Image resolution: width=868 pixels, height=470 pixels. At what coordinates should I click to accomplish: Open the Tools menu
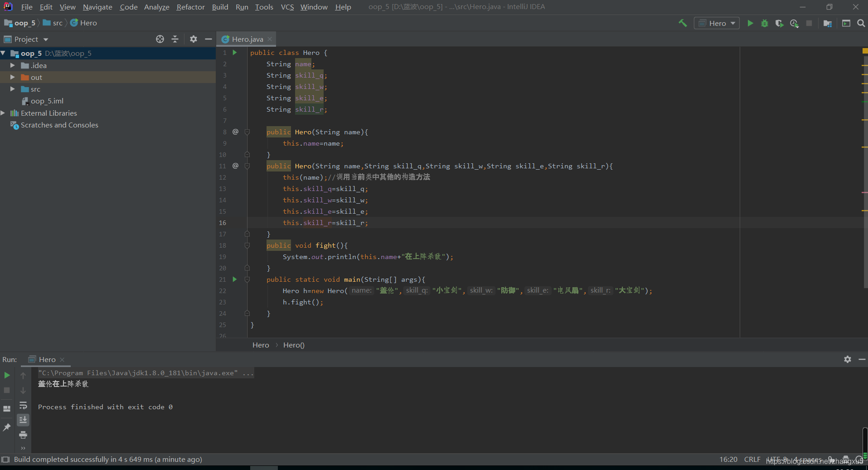coord(264,7)
